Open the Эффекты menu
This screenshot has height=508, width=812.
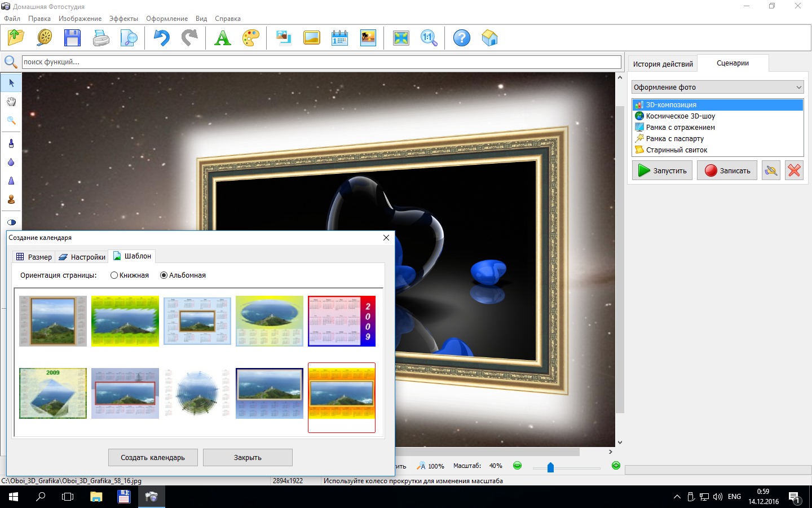point(123,19)
